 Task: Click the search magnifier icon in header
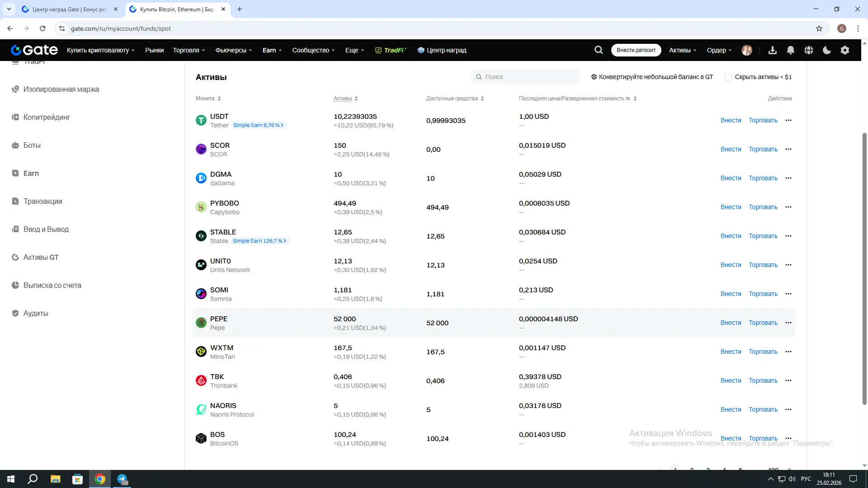599,50
